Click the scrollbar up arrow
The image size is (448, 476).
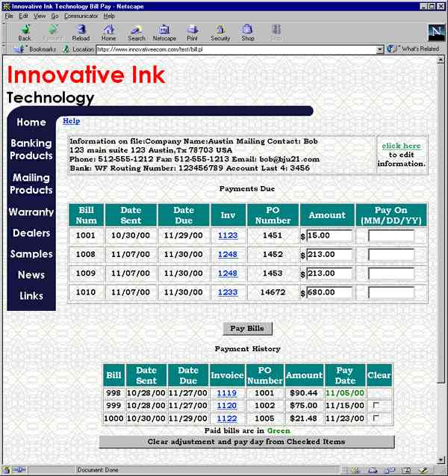441,60
